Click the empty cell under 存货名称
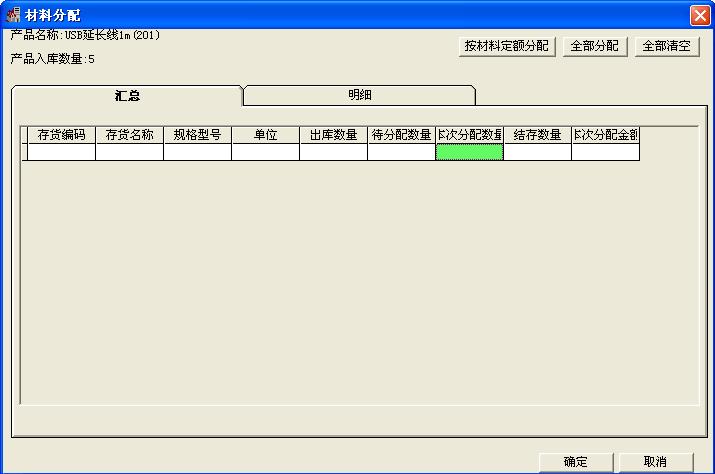This screenshot has width=715, height=474. (130, 152)
